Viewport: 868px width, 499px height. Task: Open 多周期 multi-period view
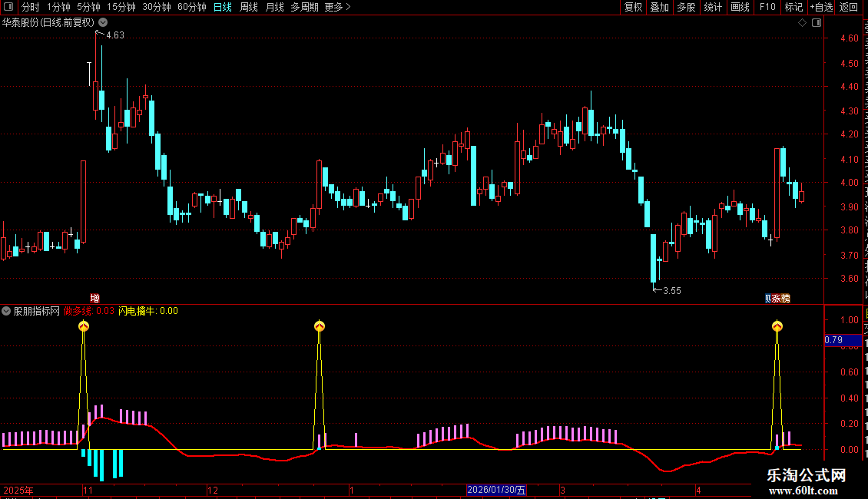[x=304, y=7]
